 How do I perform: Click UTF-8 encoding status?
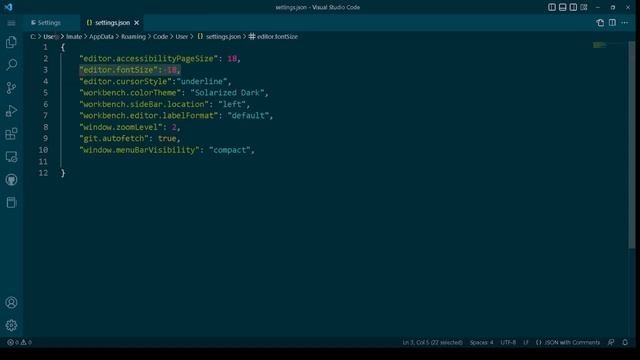coord(508,342)
